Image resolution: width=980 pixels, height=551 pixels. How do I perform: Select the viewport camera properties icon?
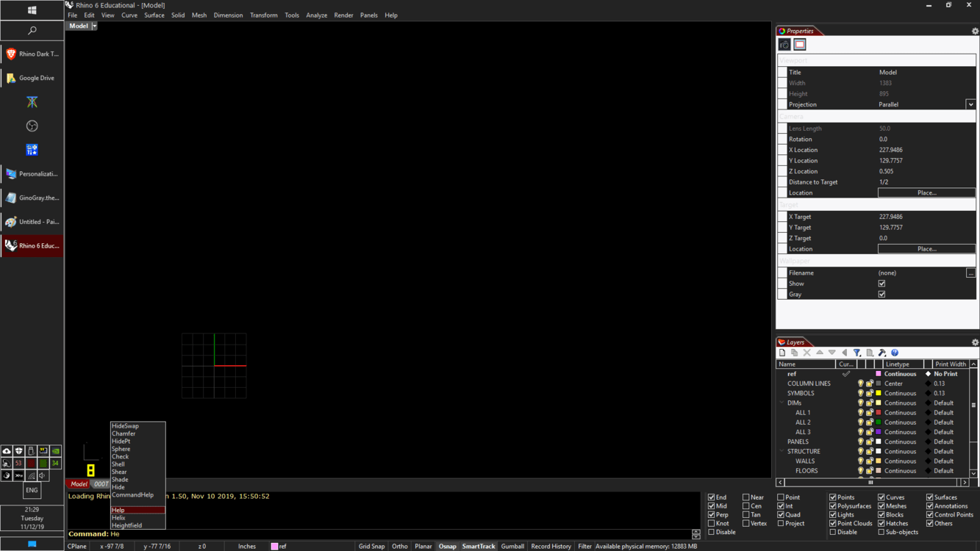tap(784, 45)
